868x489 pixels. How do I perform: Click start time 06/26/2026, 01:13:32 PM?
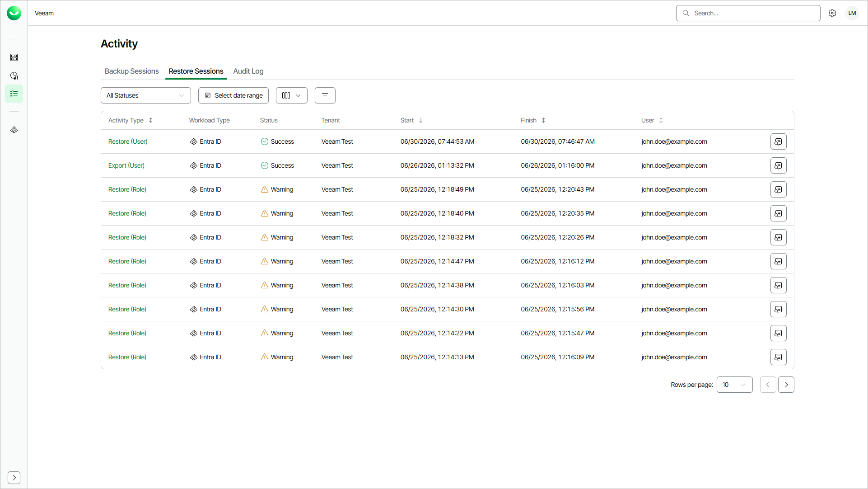tap(437, 165)
